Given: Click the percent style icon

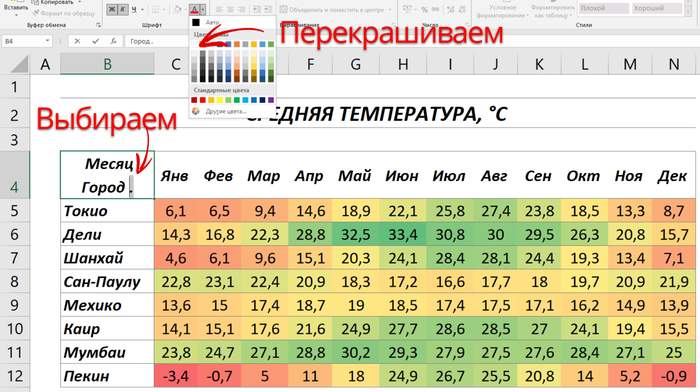Looking at the screenshot, I should [x=424, y=9].
